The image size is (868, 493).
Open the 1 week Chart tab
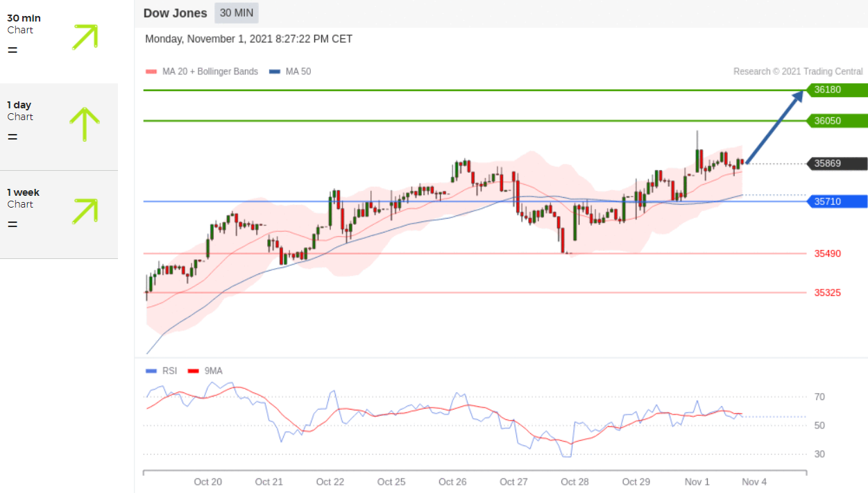pyautogui.click(x=59, y=214)
